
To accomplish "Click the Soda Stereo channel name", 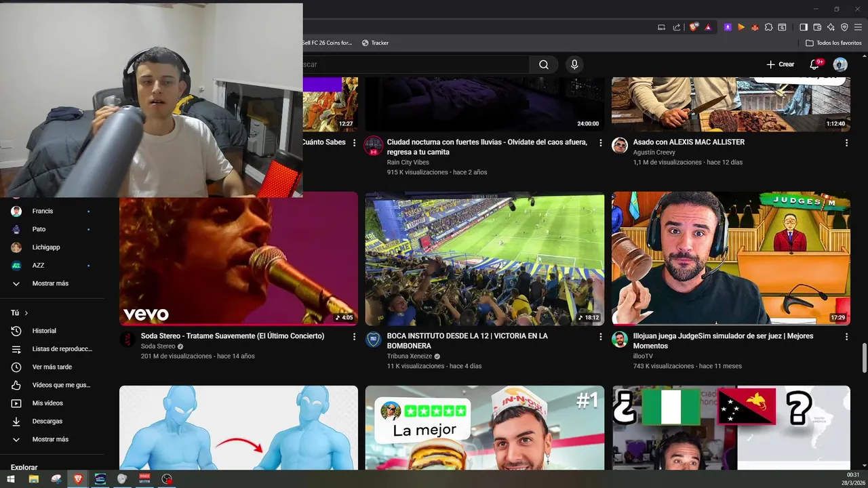I will click(x=158, y=346).
